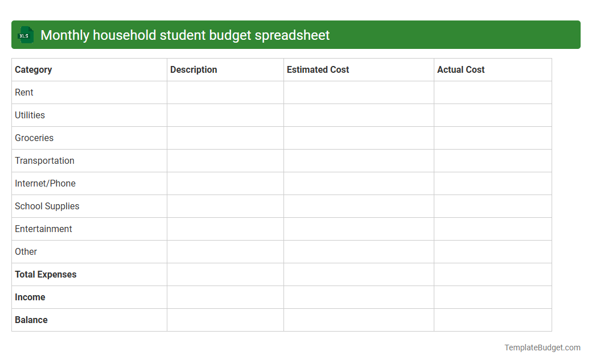
Task: Select the Estimated Cost column header
Action: tap(318, 69)
